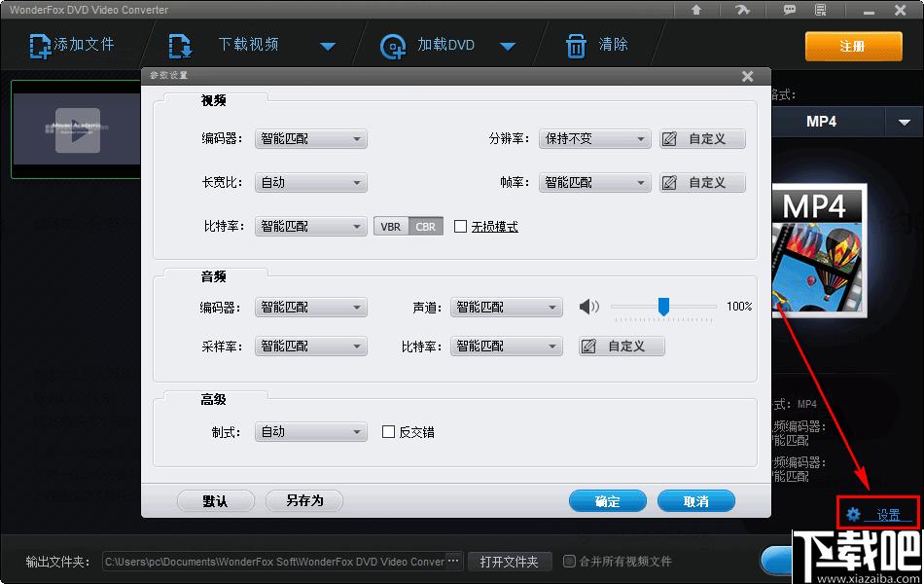Screen dimensions: 924x584
Task: Click the volume slider handle
Action: (663, 307)
